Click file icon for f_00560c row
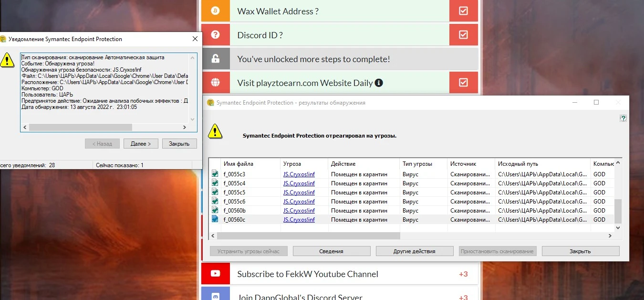This screenshot has height=300, width=644. click(x=215, y=219)
